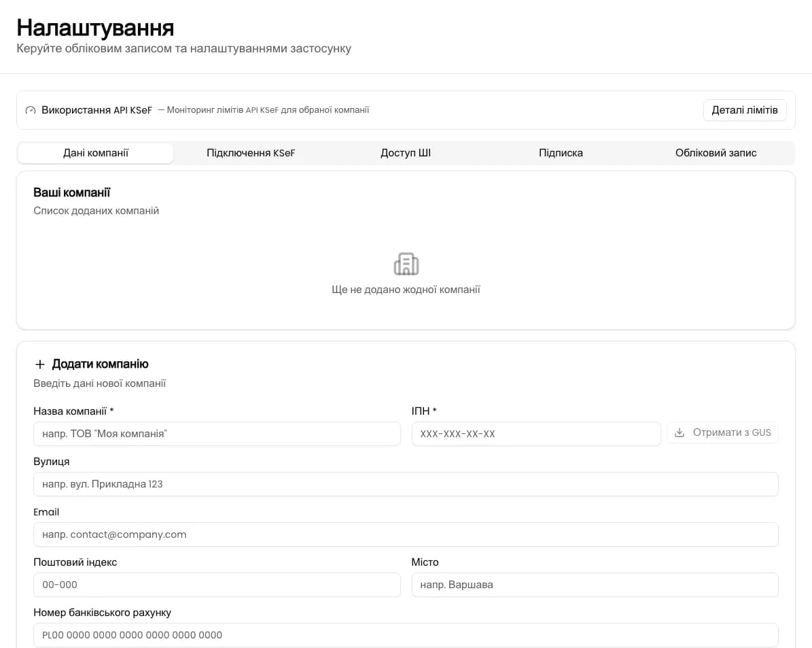Viewport: 812px width, 648px height.
Task: Click the Налаштування page heading
Action: click(95, 28)
